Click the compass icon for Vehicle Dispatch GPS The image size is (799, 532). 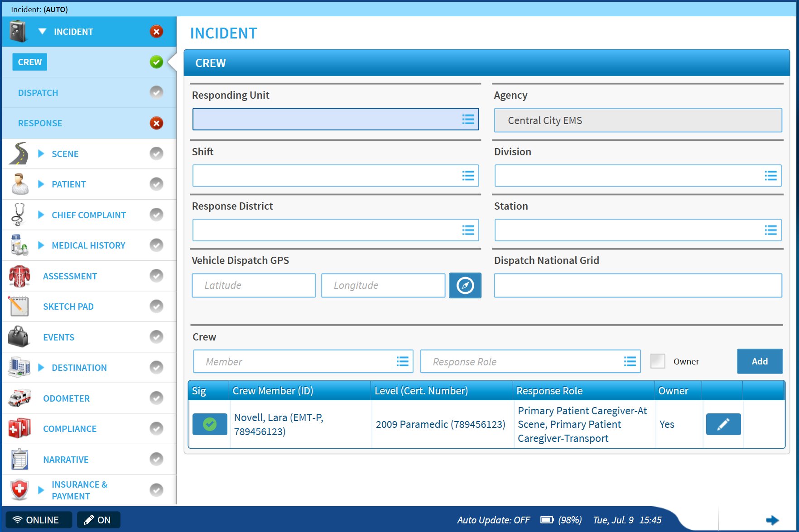465,285
